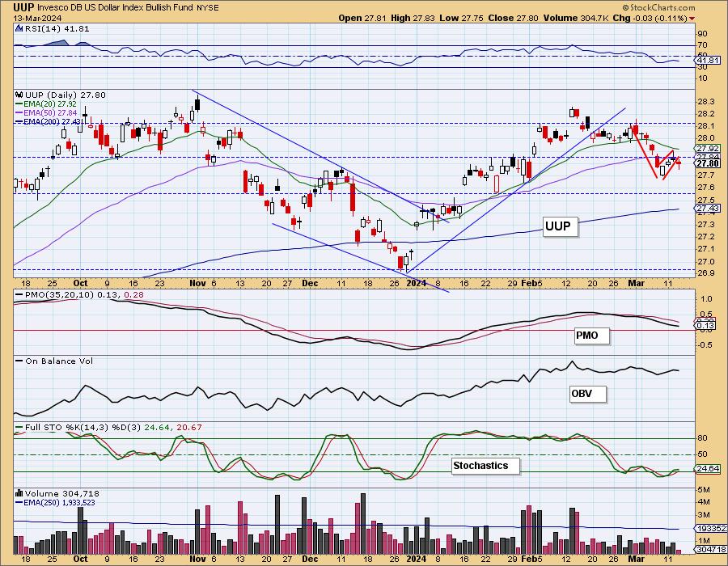
Task: Click the red down-arrow change indicator
Action: (692, 19)
